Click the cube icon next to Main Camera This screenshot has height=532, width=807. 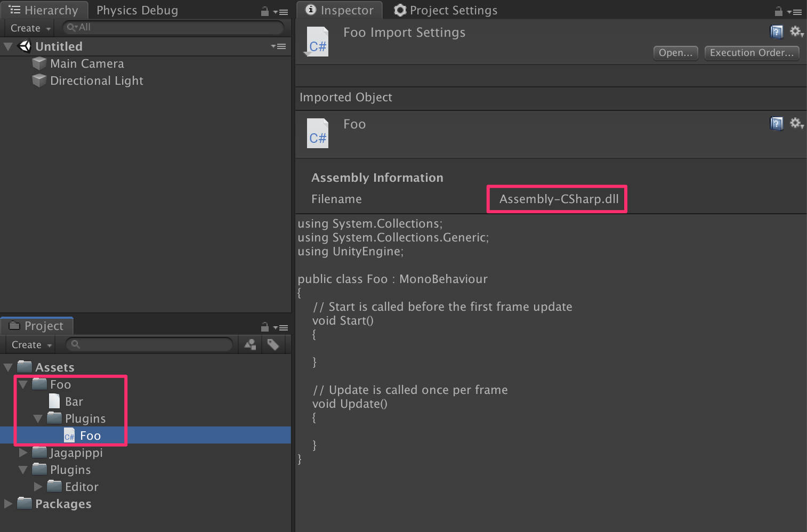click(39, 63)
